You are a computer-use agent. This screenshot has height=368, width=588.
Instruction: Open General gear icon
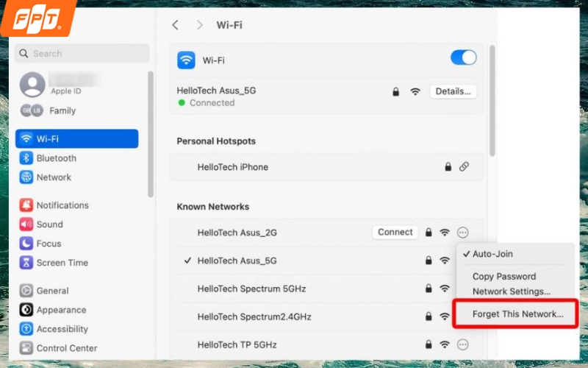[x=26, y=291]
